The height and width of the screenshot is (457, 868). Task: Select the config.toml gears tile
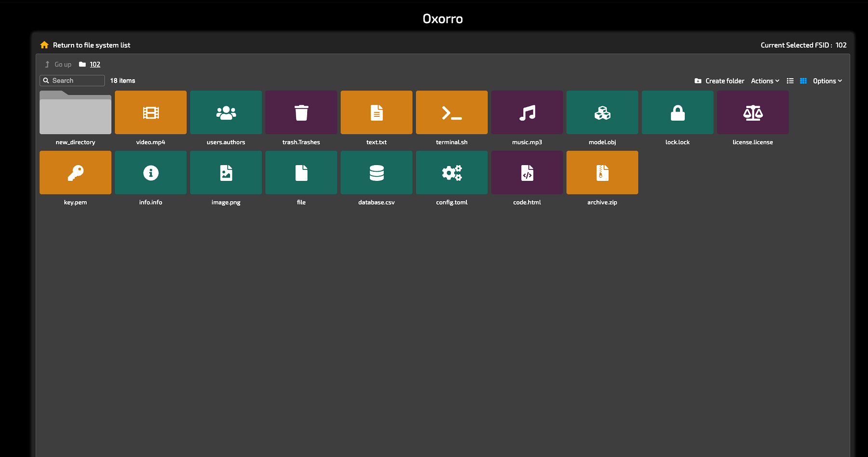(x=451, y=173)
